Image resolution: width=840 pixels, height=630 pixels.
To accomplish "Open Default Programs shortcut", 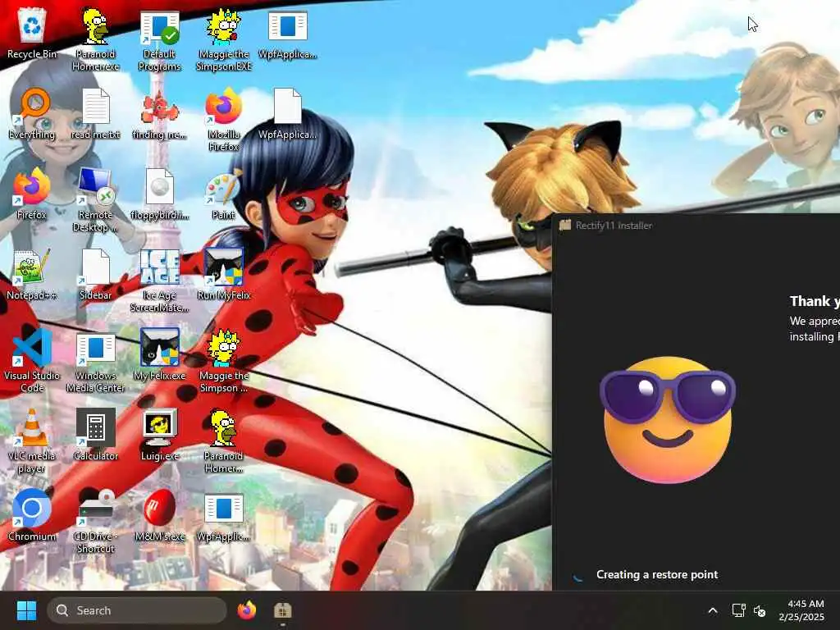I will (159, 39).
